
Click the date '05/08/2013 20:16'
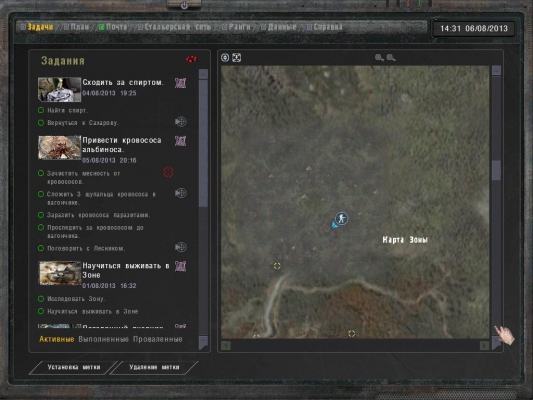coord(109,160)
